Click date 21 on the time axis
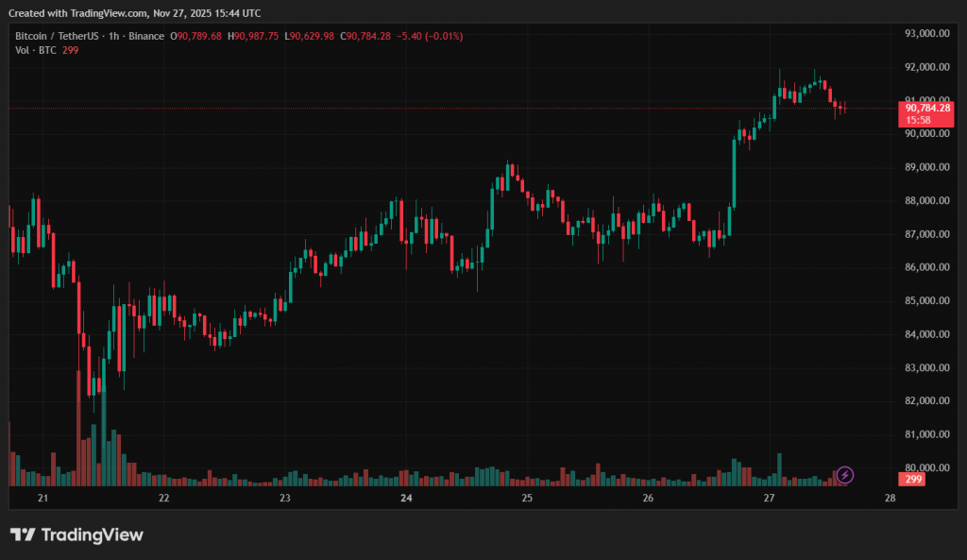 (42, 498)
